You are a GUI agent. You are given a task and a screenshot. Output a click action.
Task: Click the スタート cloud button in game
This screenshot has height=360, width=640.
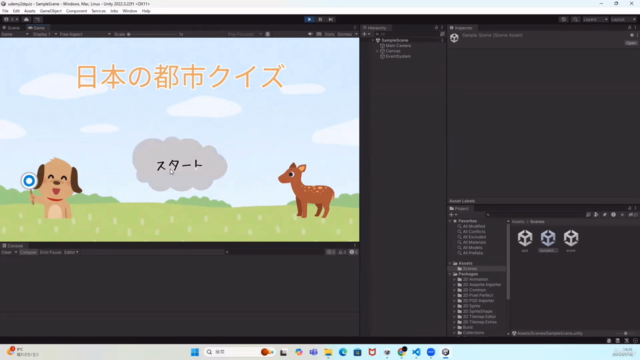pyautogui.click(x=180, y=165)
